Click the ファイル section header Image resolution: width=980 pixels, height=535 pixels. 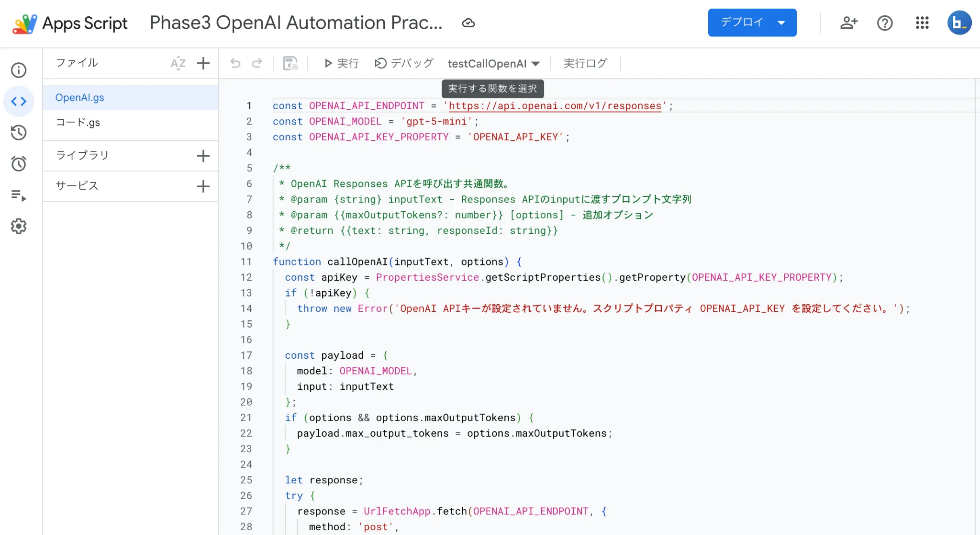77,63
